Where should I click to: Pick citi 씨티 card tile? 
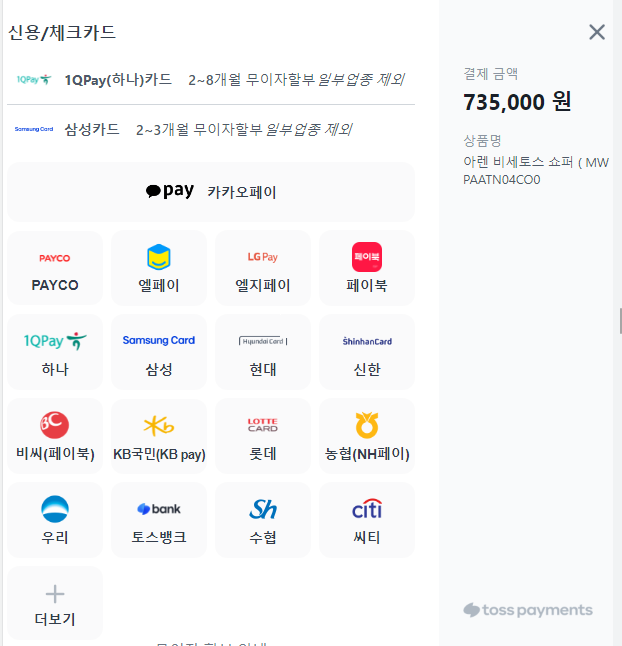pos(367,520)
